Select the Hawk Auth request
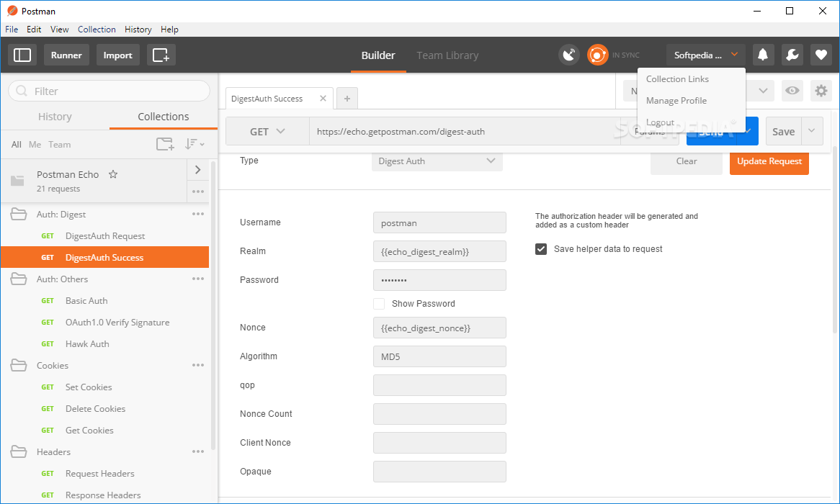The height and width of the screenshot is (504, 840). coord(105,344)
